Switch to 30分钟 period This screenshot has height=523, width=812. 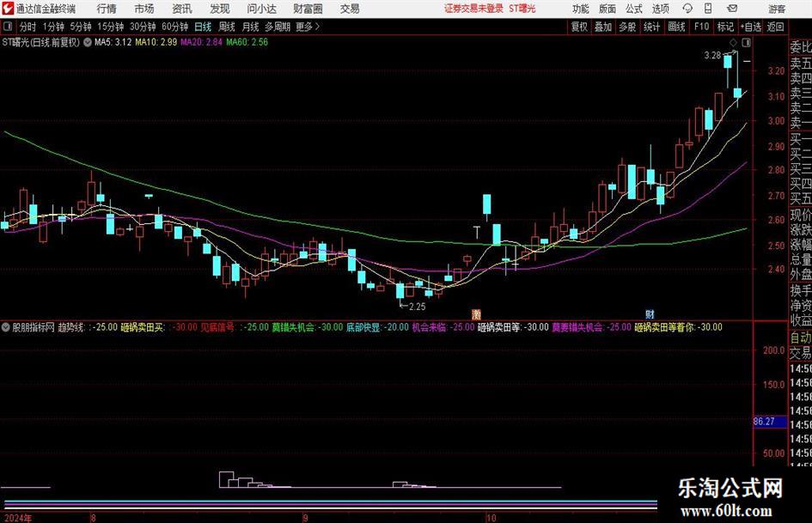pyautogui.click(x=143, y=27)
